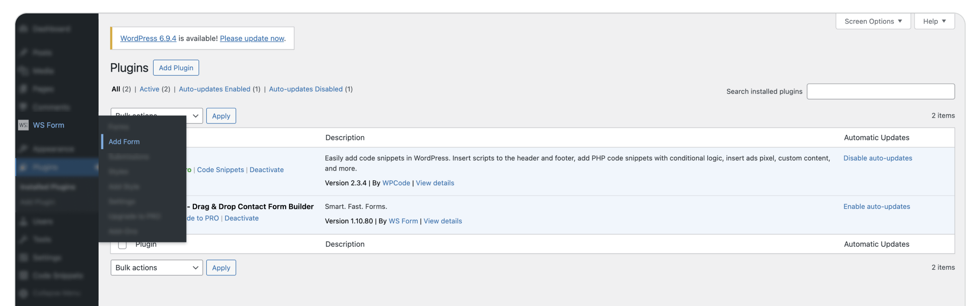The width and height of the screenshot is (980, 306).
Task: Open the WordPress 6.9.4 link
Action: [x=148, y=38]
